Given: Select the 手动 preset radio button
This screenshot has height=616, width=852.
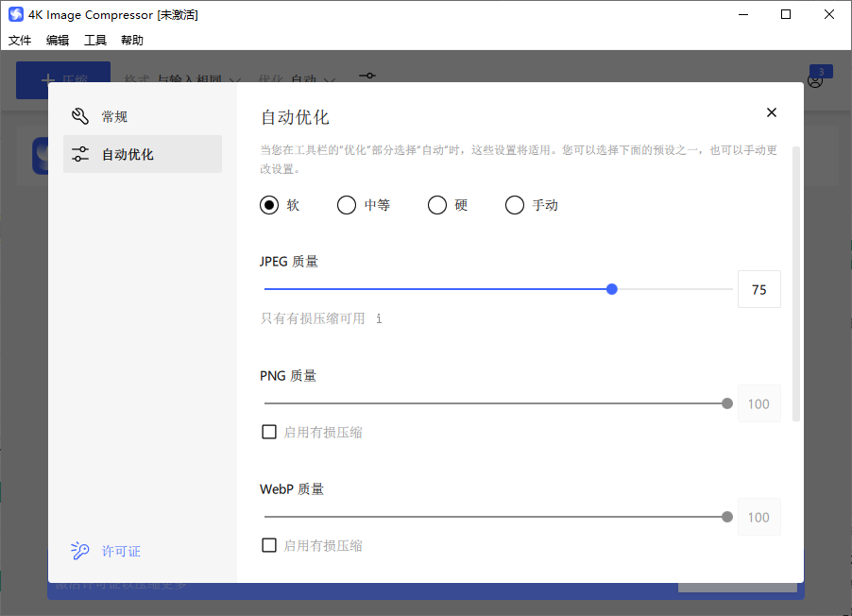Looking at the screenshot, I should [x=515, y=205].
